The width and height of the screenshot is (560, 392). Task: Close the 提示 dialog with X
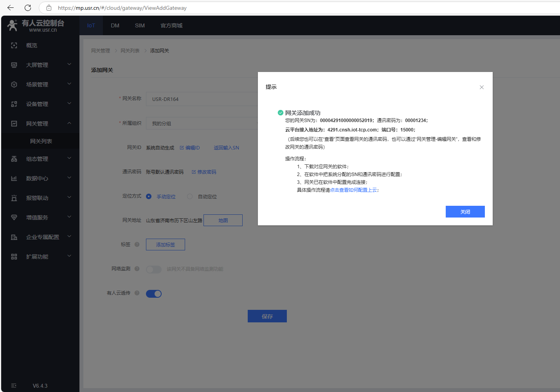[x=482, y=87]
